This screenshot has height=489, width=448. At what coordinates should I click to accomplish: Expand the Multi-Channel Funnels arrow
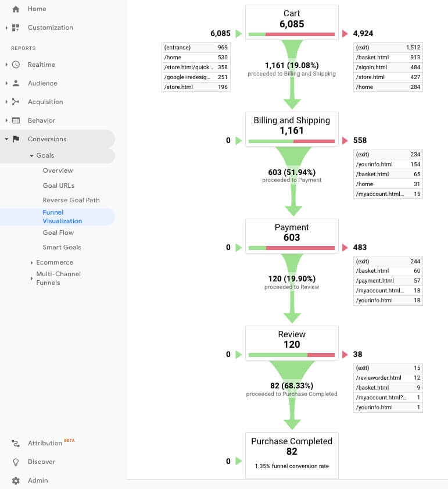31,278
